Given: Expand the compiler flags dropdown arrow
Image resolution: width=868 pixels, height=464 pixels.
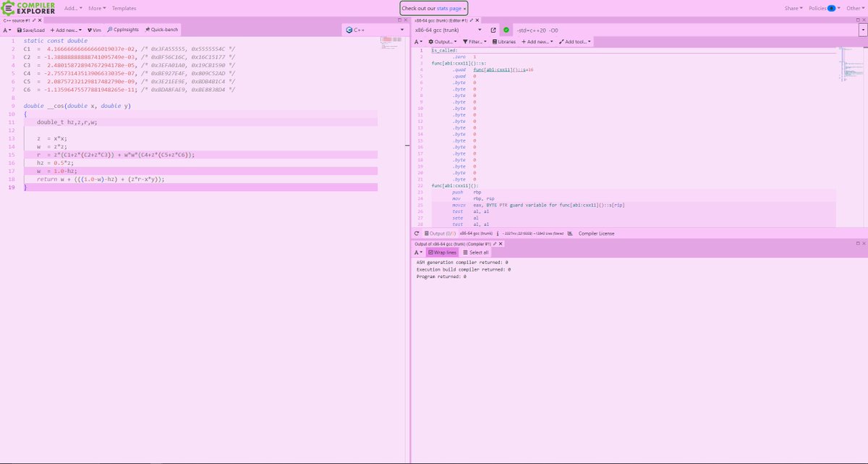Looking at the screenshot, I should [x=862, y=30].
